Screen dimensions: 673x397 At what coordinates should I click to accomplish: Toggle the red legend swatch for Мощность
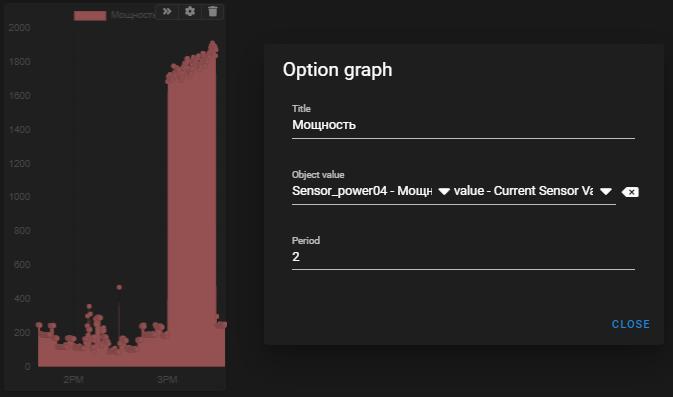(90, 16)
